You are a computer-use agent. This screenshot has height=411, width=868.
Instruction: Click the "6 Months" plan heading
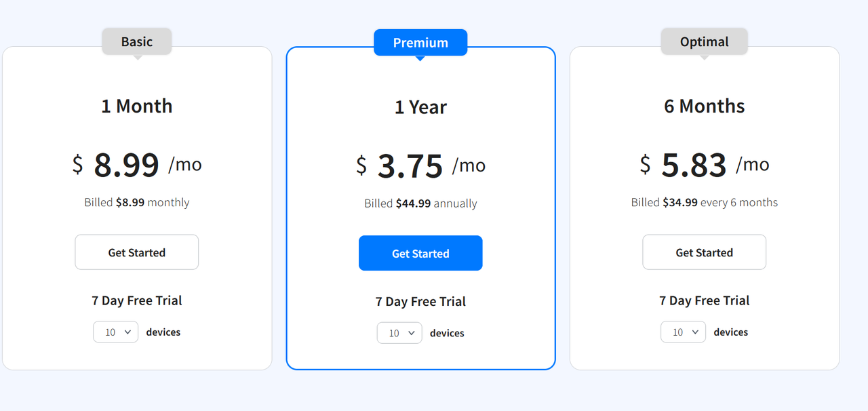pos(704,106)
